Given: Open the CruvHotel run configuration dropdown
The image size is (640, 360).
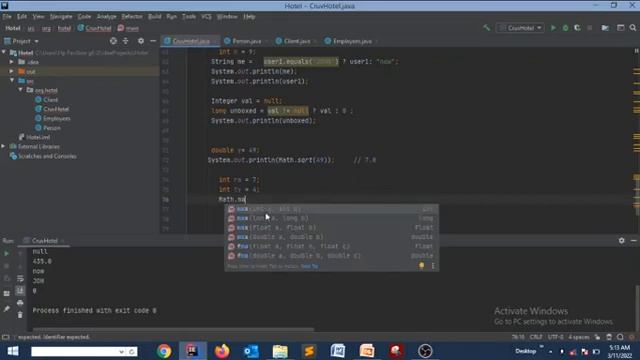Looking at the screenshot, I should (520, 28).
